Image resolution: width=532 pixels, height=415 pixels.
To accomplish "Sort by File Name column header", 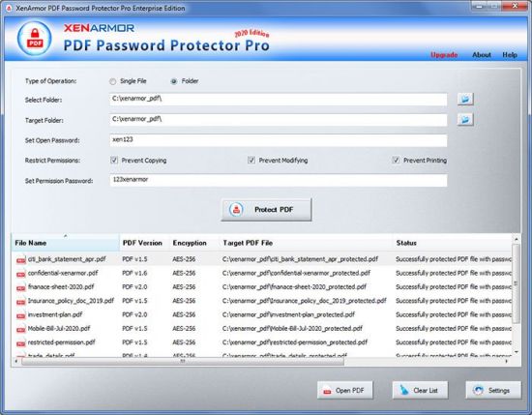I will (66, 243).
